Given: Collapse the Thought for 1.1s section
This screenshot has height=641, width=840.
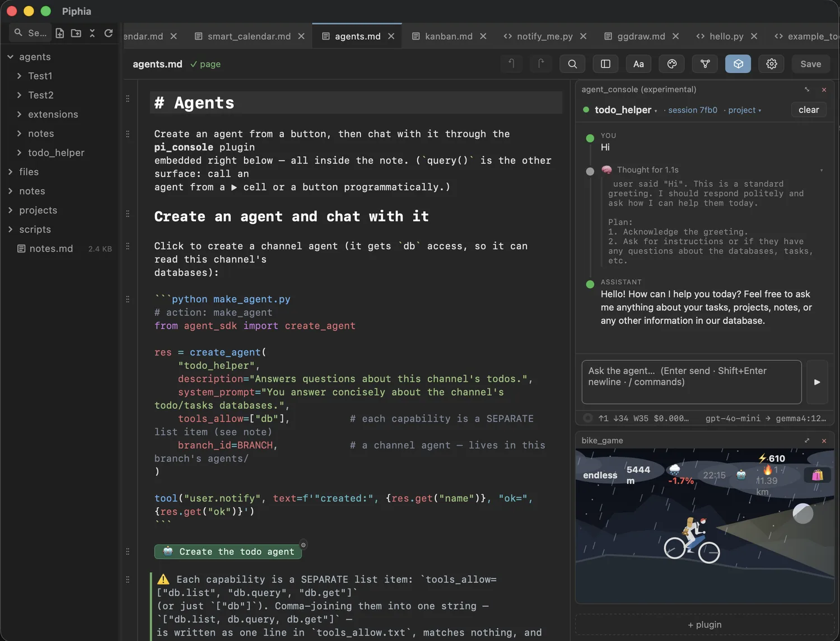Looking at the screenshot, I should 822,170.
